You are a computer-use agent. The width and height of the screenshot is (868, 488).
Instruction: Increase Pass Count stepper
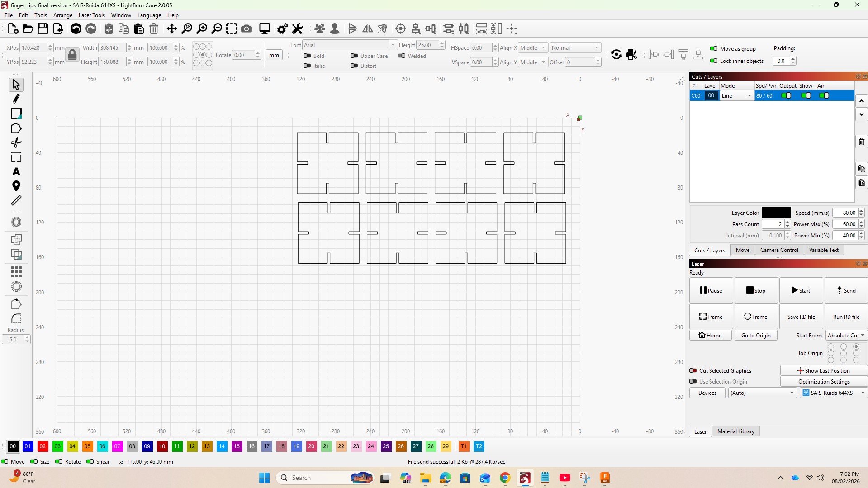click(x=787, y=222)
